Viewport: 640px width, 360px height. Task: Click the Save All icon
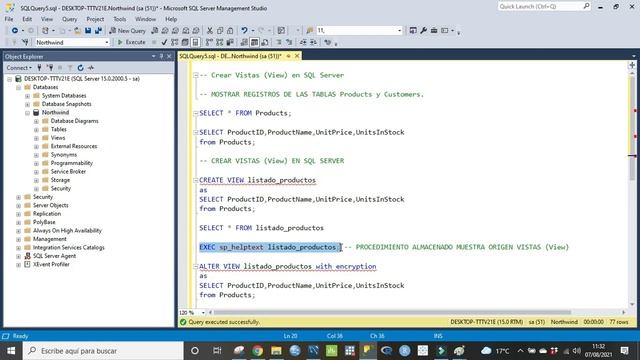pos(98,31)
